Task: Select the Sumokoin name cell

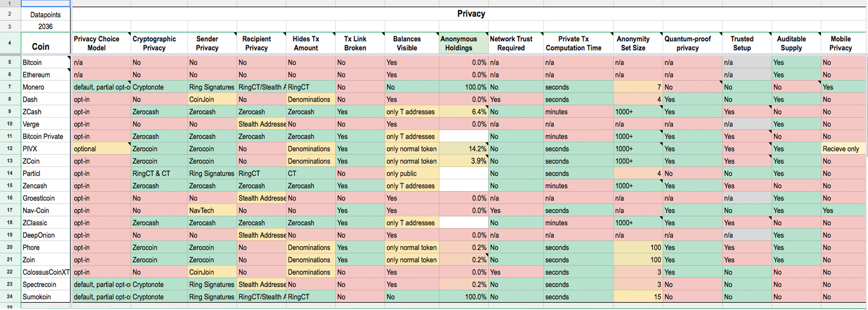Action: pos(46,297)
